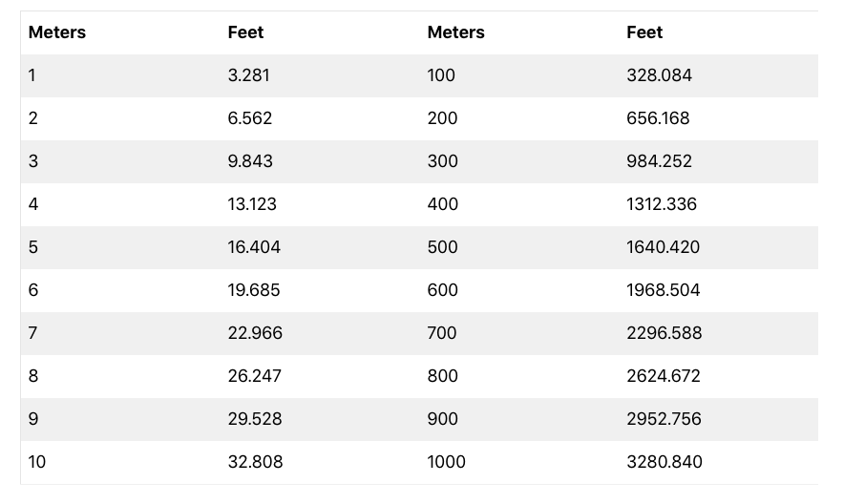The height and width of the screenshot is (504, 844).
Task: Select the 900 meters cell
Action: (442, 419)
